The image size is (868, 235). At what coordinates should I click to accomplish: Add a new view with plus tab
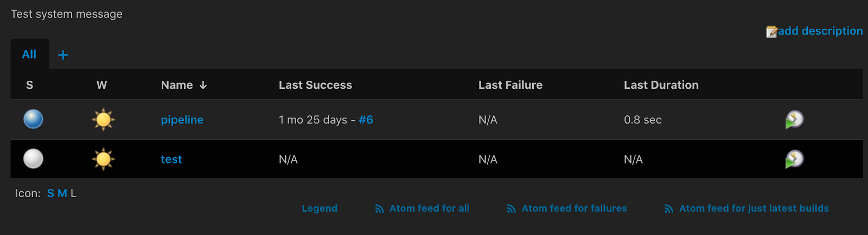pyautogui.click(x=63, y=55)
